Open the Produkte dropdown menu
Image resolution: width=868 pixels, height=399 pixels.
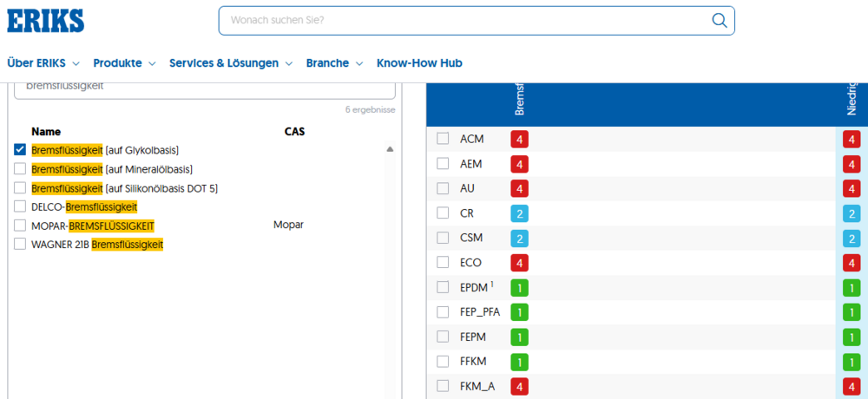click(124, 63)
